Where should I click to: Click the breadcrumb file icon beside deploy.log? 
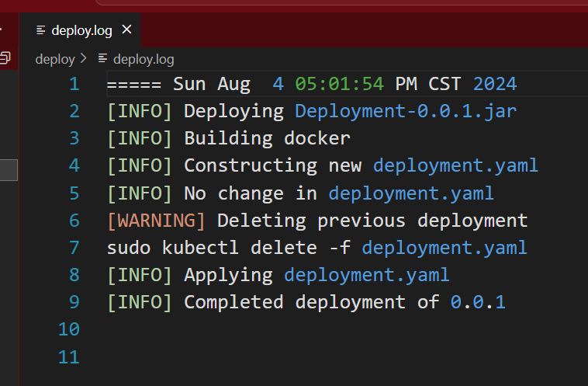click(102, 59)
